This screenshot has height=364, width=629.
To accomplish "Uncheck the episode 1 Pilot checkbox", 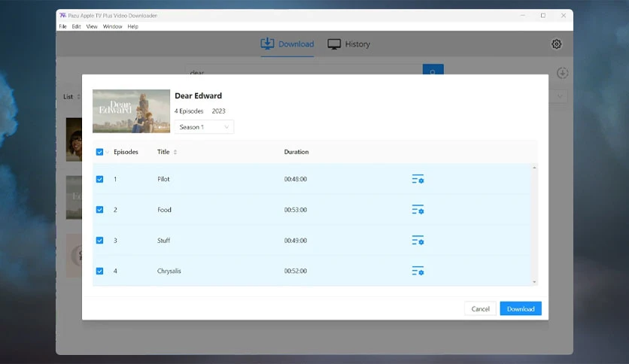I will point(100,179).
